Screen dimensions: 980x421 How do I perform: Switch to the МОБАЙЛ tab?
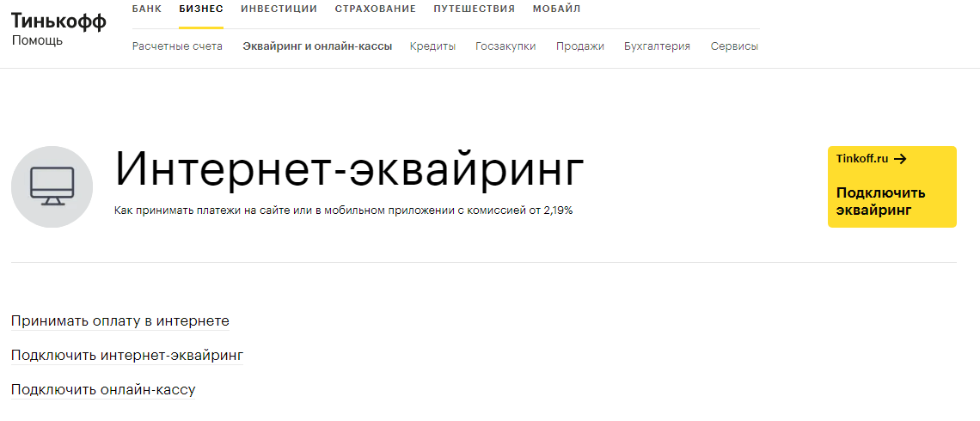pos(556,9)
